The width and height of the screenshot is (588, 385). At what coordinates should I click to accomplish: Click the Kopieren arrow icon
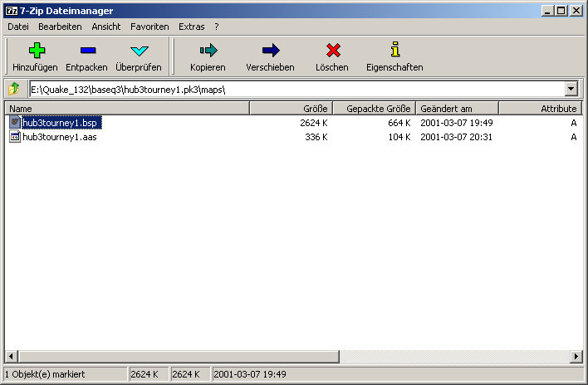point(208,50)
